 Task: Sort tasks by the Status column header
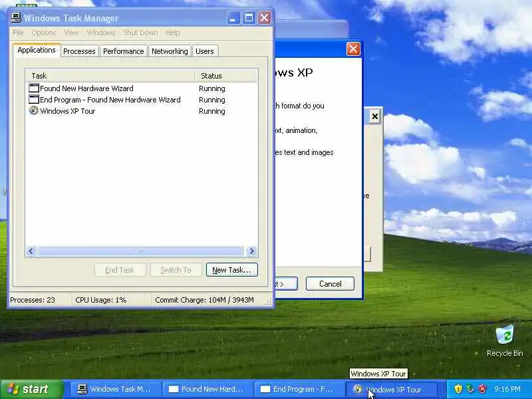click(x=225, y=76)
